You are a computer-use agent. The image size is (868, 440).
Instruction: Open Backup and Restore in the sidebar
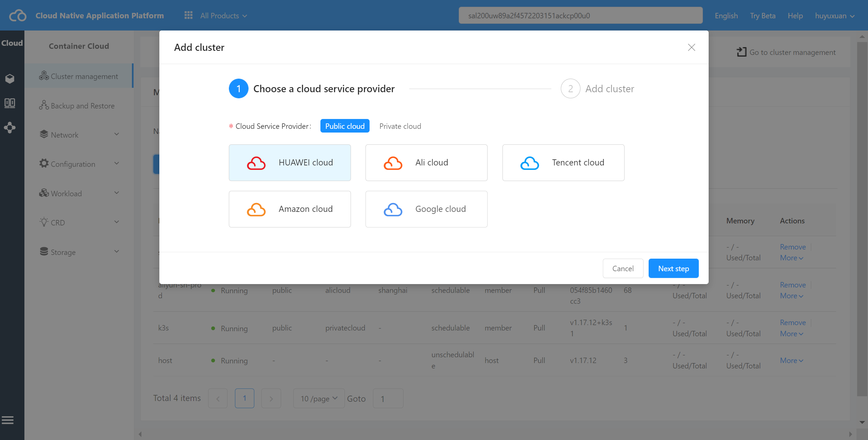[x=79, y=106]
